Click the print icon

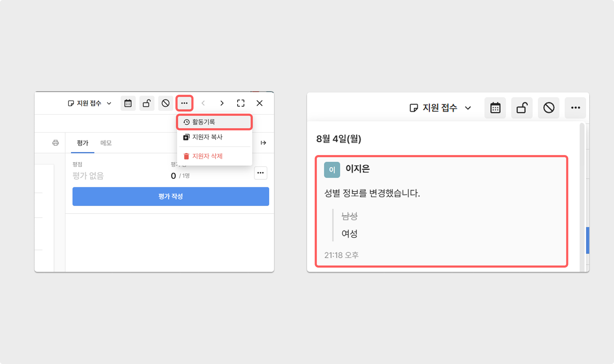click(x=55, y=143)
